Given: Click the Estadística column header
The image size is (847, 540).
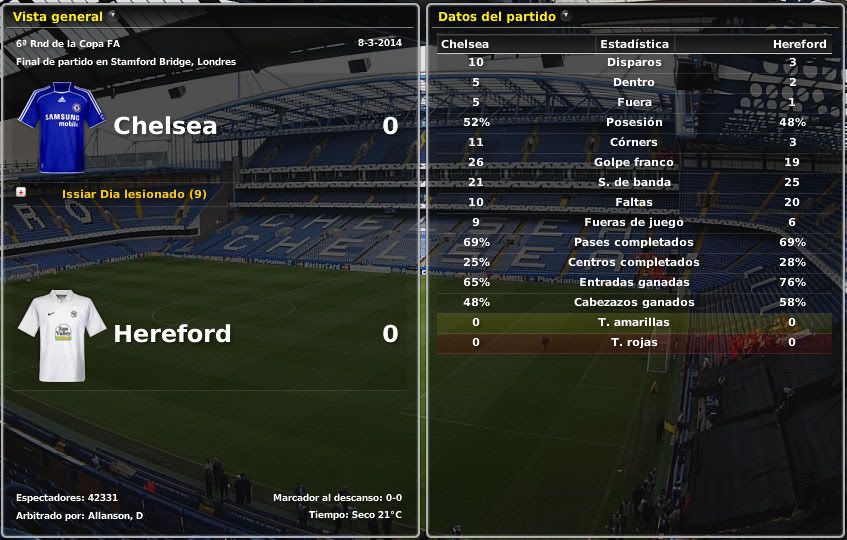Looking at the screenshot, I should tap(634, 44).
